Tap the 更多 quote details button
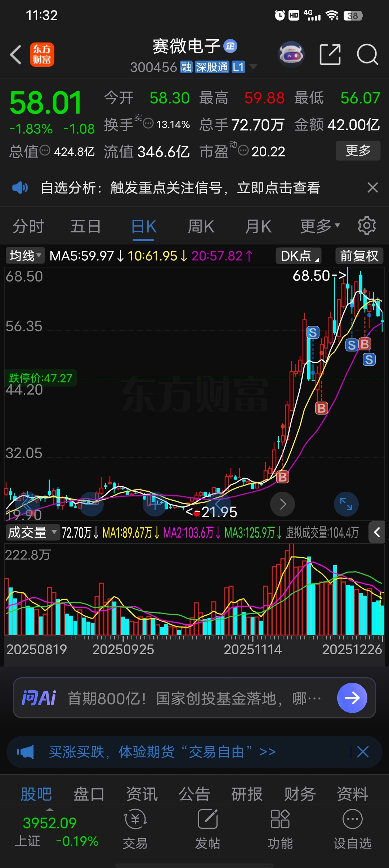The image size is (389, 868). click(358, 150)
